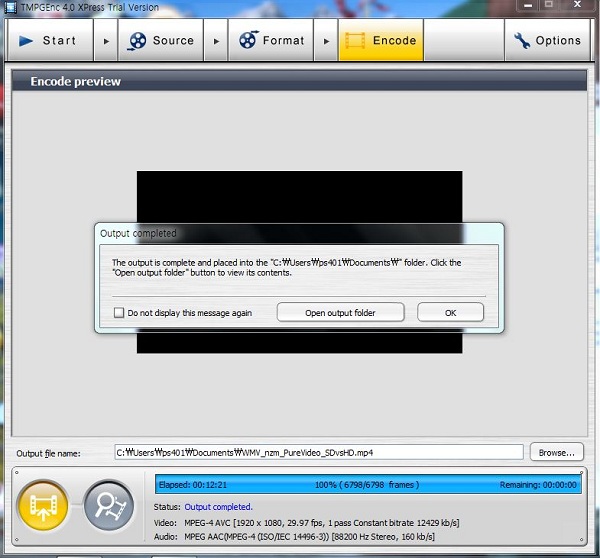This screenshot has width=600, height=558.
Task: Click the 'Elapsed: 00:12:21' text
Action: 192,485
